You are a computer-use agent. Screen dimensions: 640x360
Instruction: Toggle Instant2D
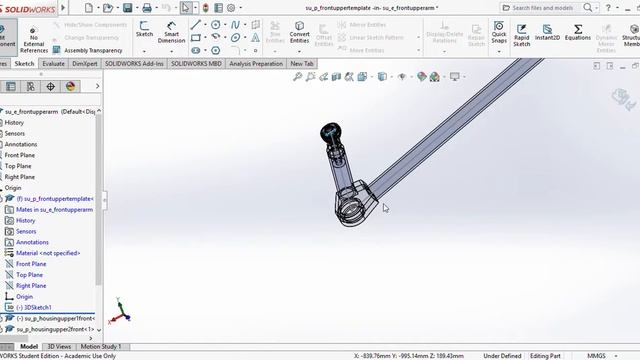click(547, 32)
